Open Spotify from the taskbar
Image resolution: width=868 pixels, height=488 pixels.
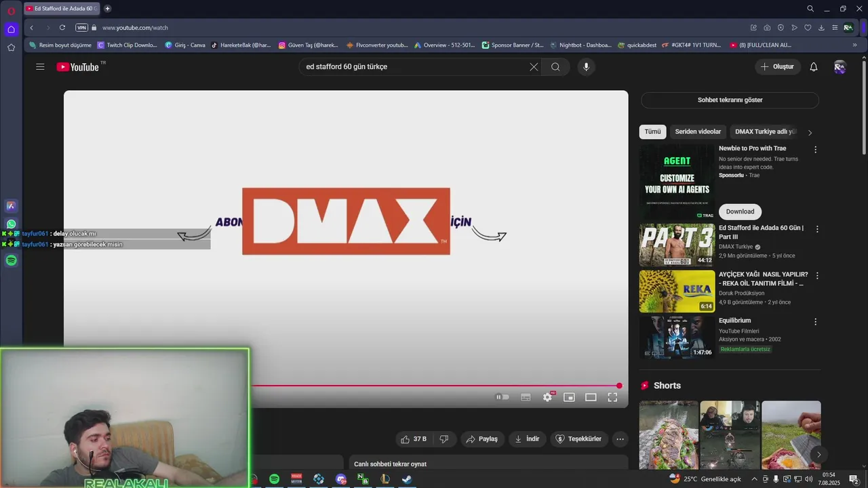pos(274,479)
